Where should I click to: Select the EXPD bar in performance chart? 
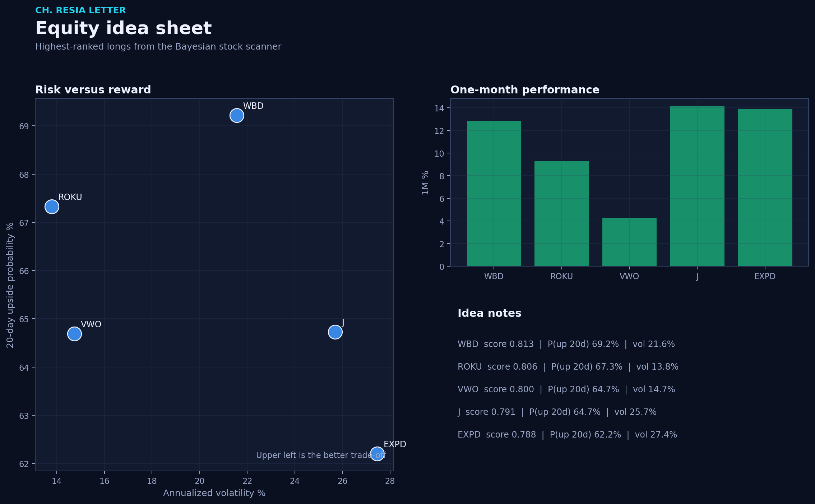[x=765, y=188]
